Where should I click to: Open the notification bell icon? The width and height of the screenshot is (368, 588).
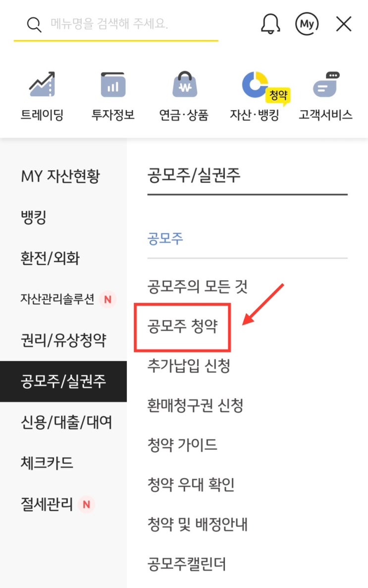(x=270, y=24)
